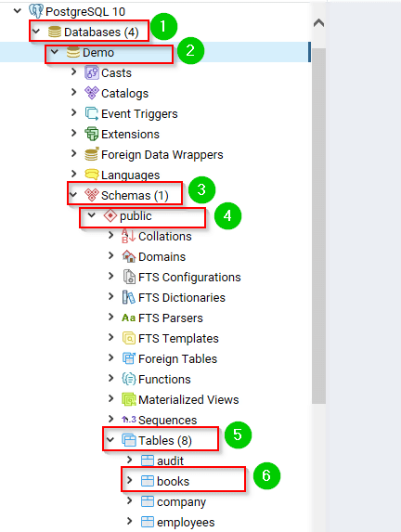
Task: Click the Sequences node icon
Action: (129, 420)
